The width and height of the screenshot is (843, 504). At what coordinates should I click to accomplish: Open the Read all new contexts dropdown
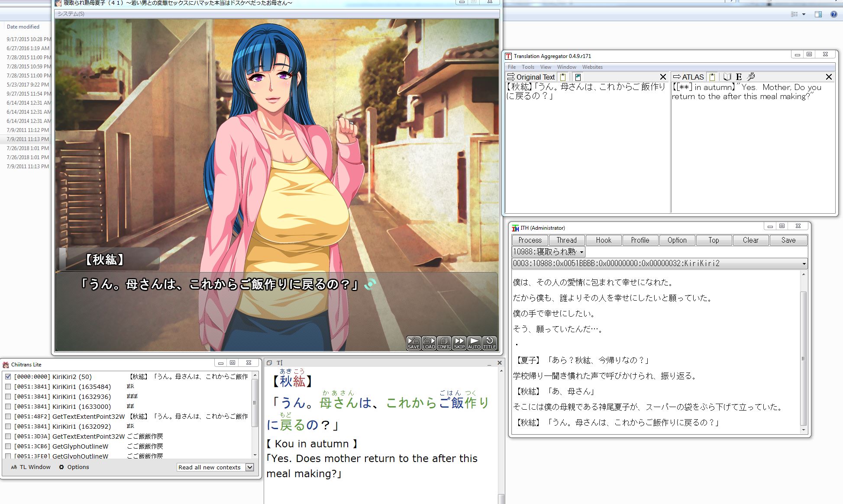(x=249, y=467)
